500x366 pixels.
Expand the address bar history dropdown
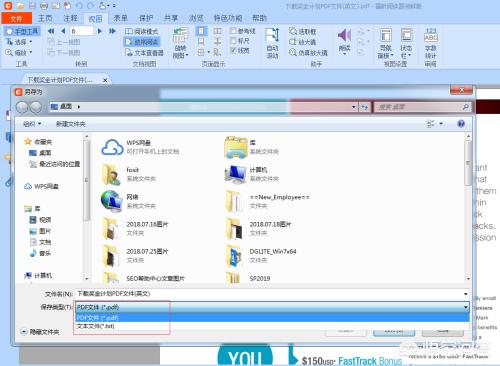coord(353,107)
